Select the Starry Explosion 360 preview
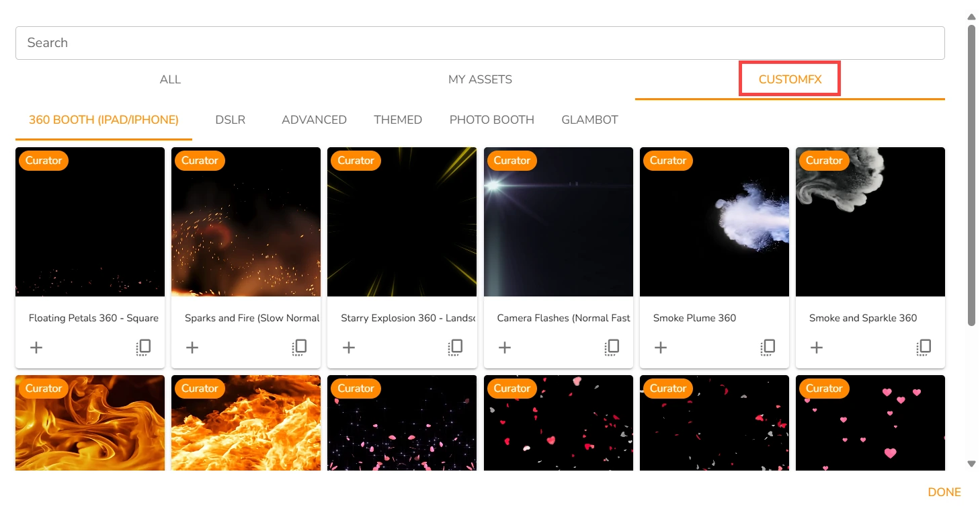The height and width of the screenshot is (521, 980). [402, 222]
